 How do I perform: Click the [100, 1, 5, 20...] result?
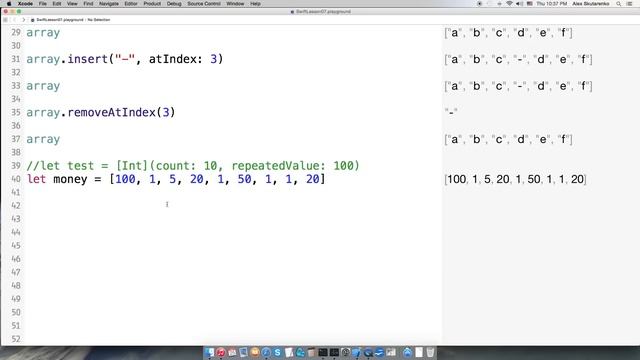click(515, 179)
